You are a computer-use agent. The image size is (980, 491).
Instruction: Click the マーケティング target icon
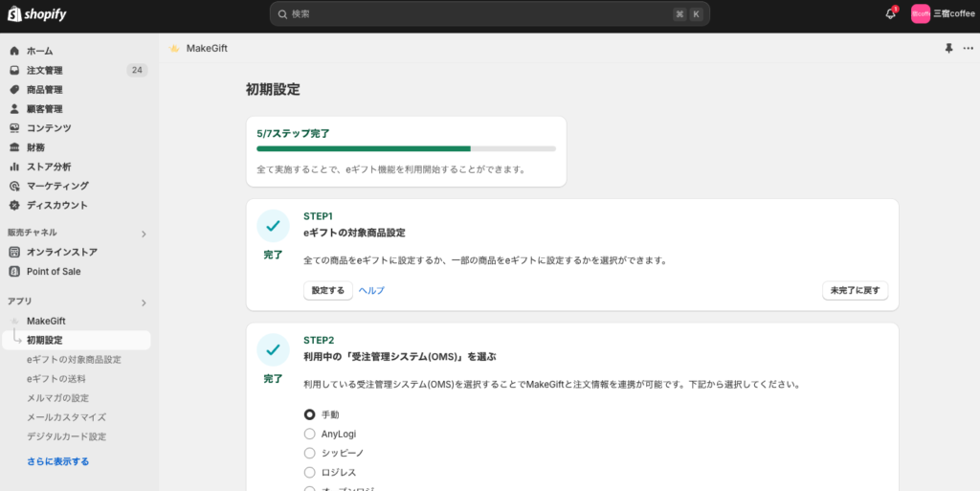14,186
